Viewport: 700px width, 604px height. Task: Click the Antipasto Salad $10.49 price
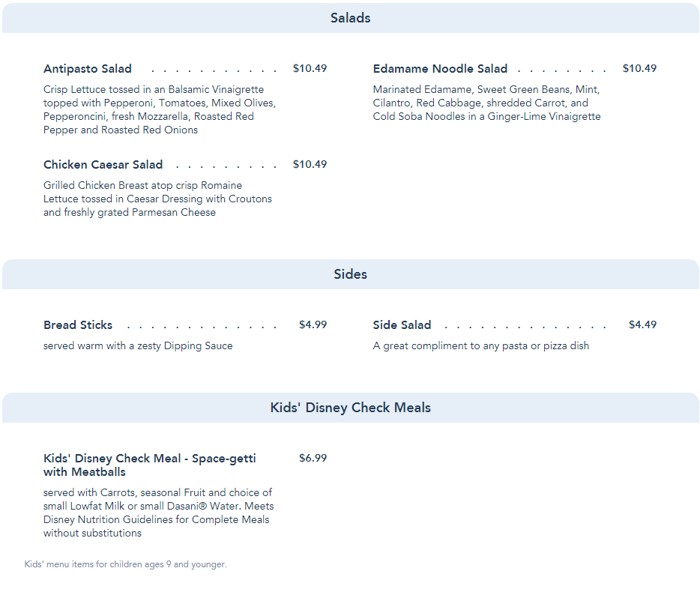[310, 69]
